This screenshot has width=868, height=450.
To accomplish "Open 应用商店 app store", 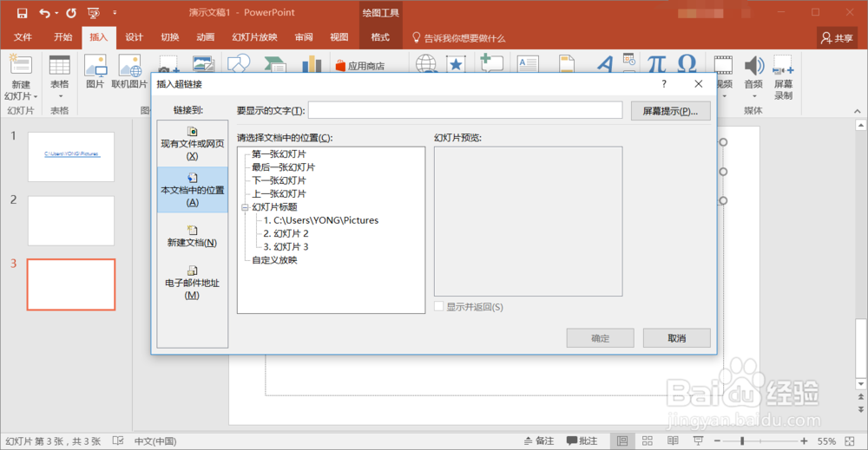I will click(360, 66).
